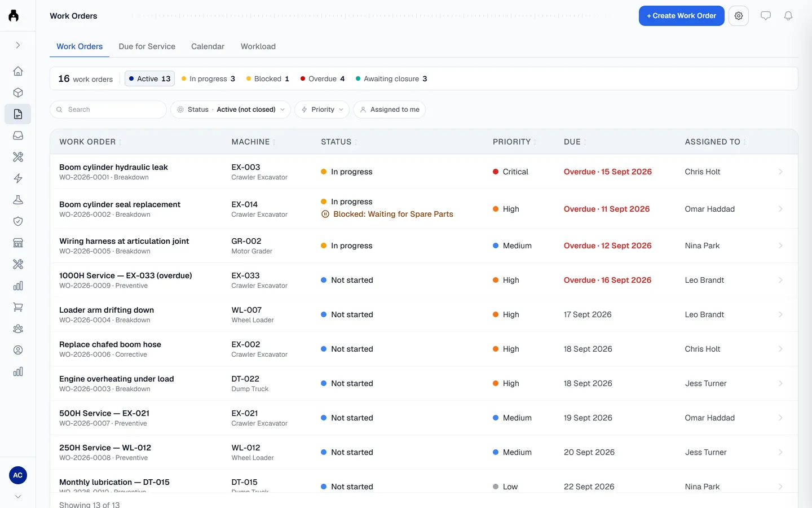
Task: Toggle the Active 13 filter chip
Action: 149,78
